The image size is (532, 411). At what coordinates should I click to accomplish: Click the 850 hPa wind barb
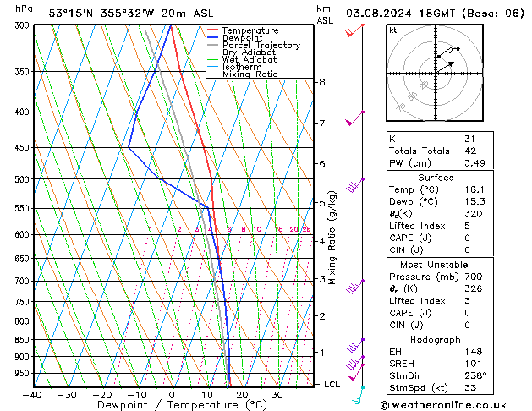[355, 346]
